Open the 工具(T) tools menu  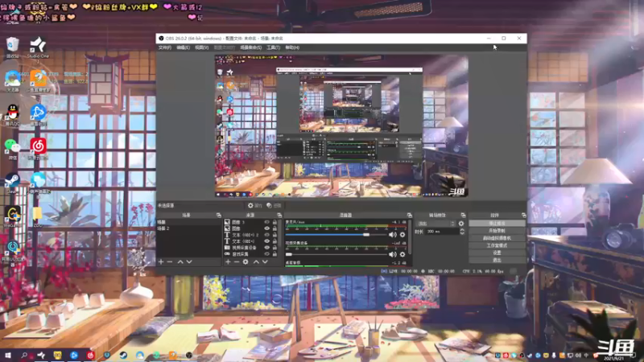tap(273, 47)
